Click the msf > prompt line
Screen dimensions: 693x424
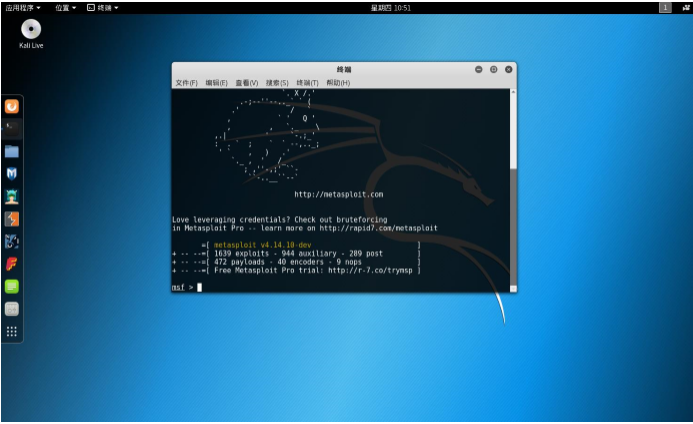pyautogui.click(x=187, y=287)
